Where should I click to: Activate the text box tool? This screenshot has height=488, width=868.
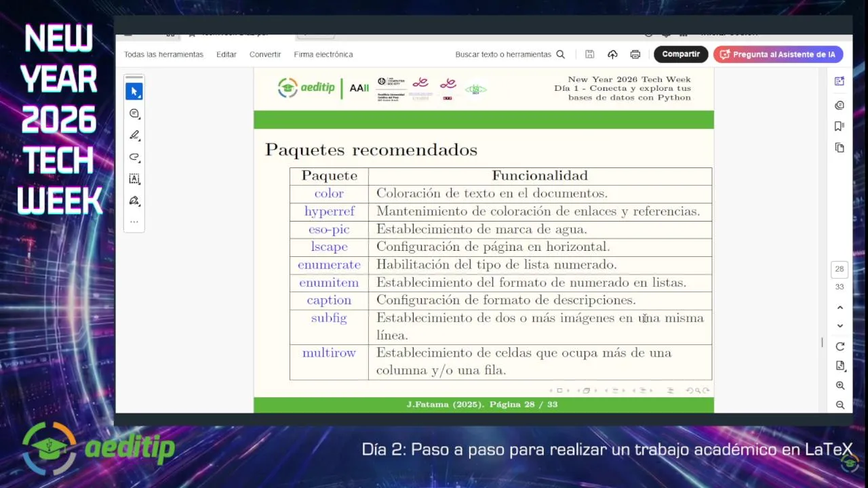click(x=134, y=179)
